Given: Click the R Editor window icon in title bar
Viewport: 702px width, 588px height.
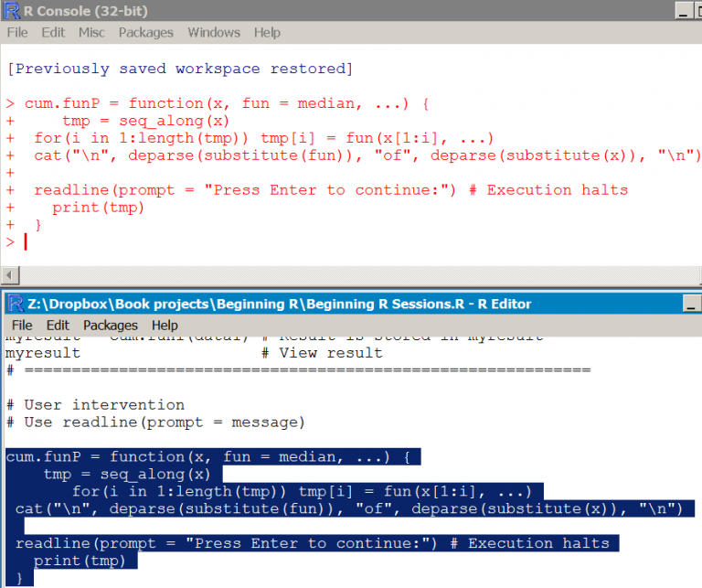Looking at the screenshot, I should [14, 304].
